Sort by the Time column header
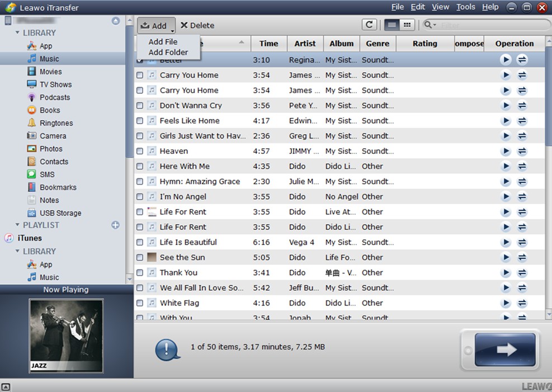The width and height of the screenshot is (552, 392). click(269, 44)
